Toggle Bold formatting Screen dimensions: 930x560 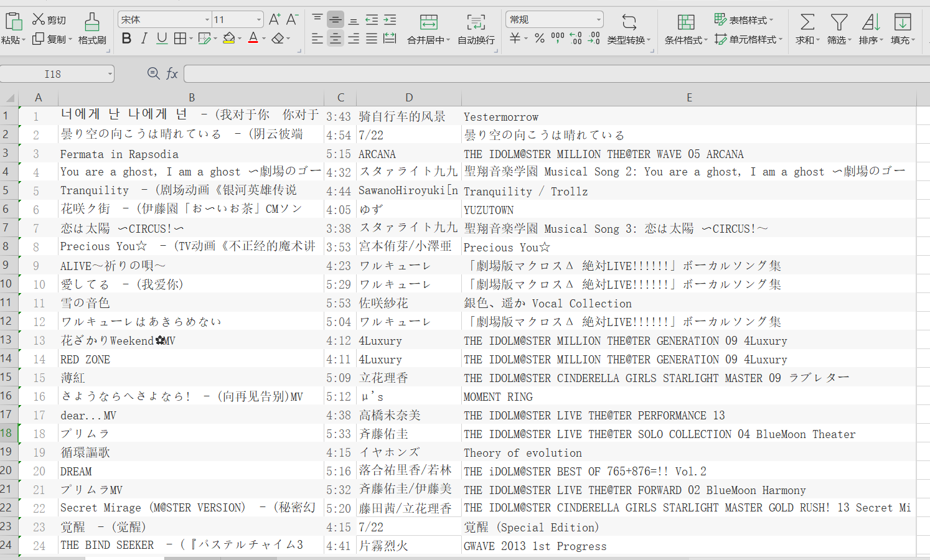coord(126,39)
